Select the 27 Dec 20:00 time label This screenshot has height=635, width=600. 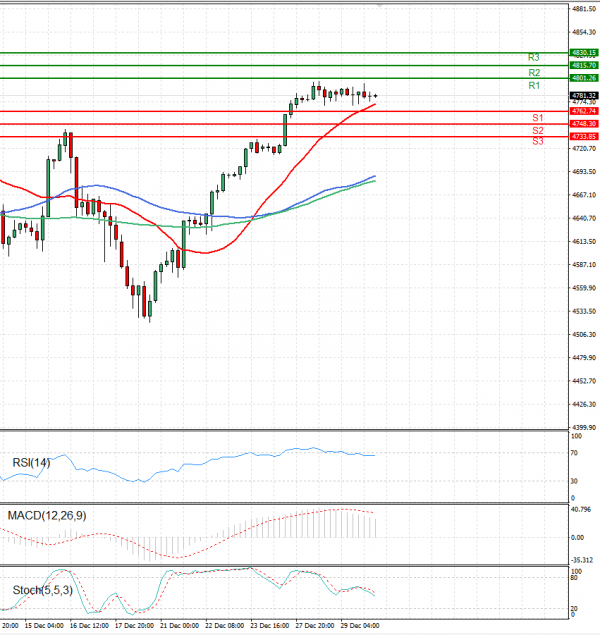[x=315, y=625]
